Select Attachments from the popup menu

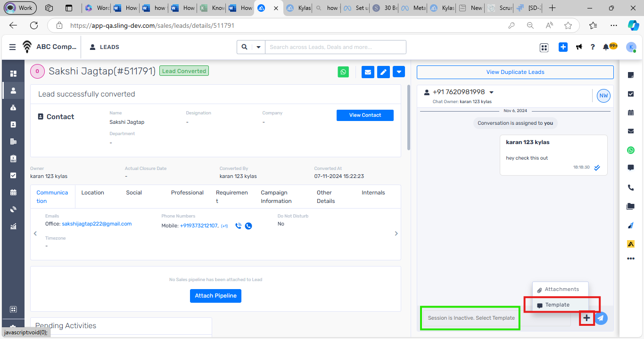coord(561,289)
